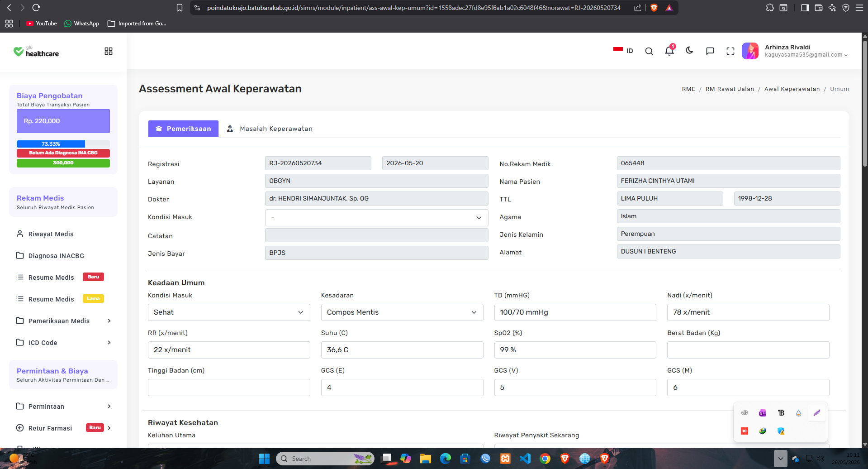Click the Rp. 220,000 cost card

[x=63, y=121]
